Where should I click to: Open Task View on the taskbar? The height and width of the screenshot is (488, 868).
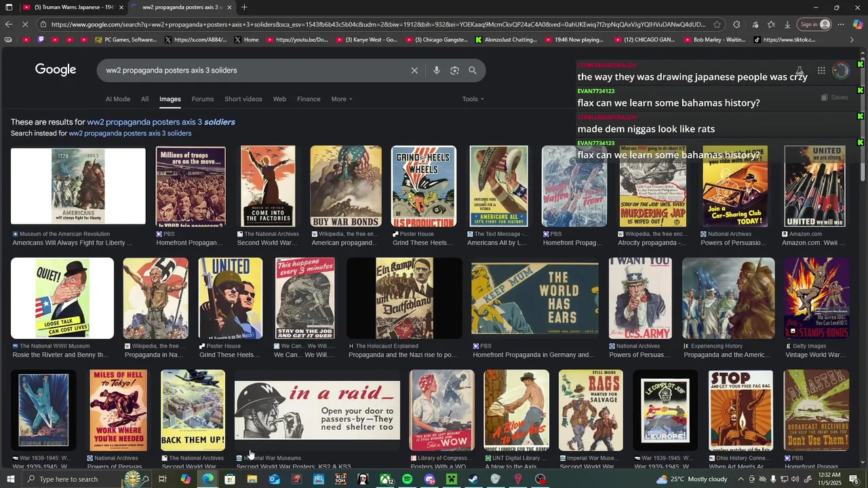point(163,479)
